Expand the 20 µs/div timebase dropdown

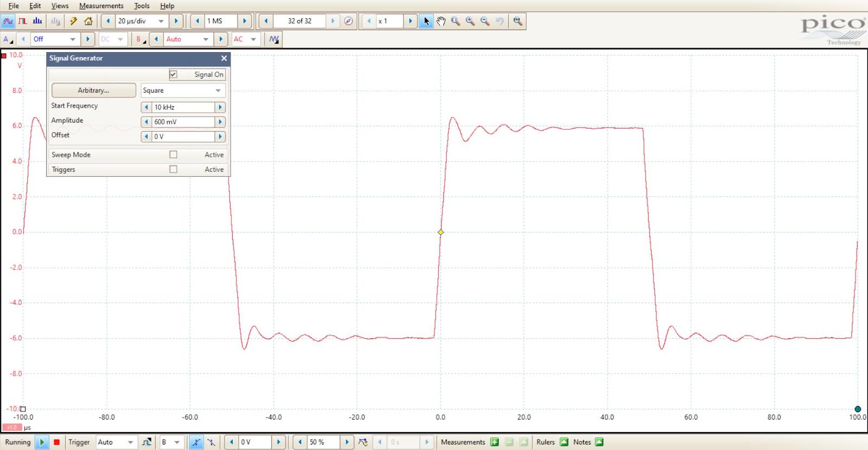click(x=161, y=21)
